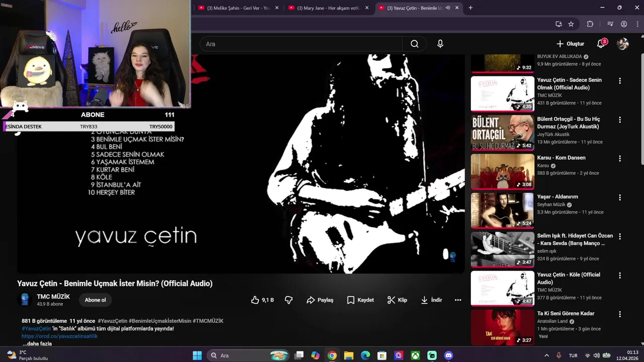Open options for Yaşar - Aldanırım video

620,198
